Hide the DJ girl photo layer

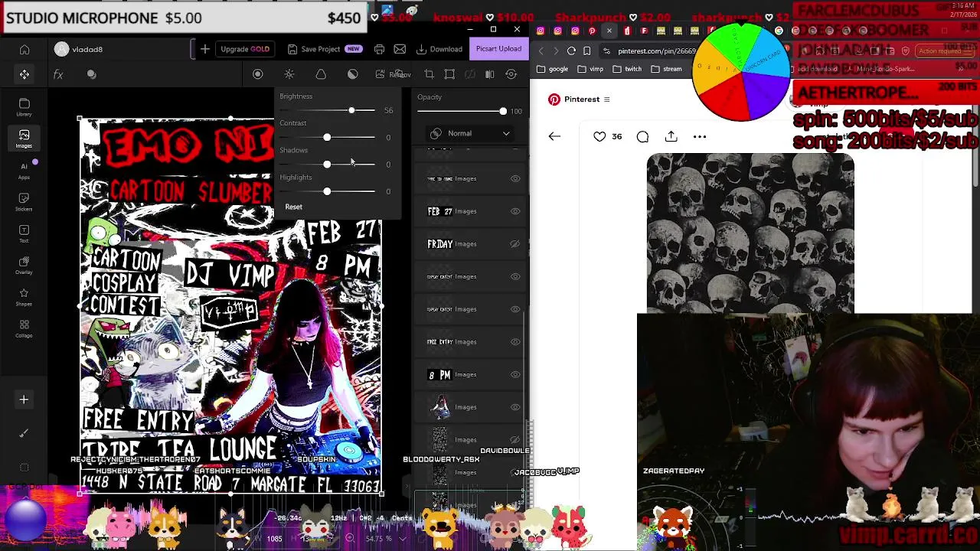[x=515, y=407]
